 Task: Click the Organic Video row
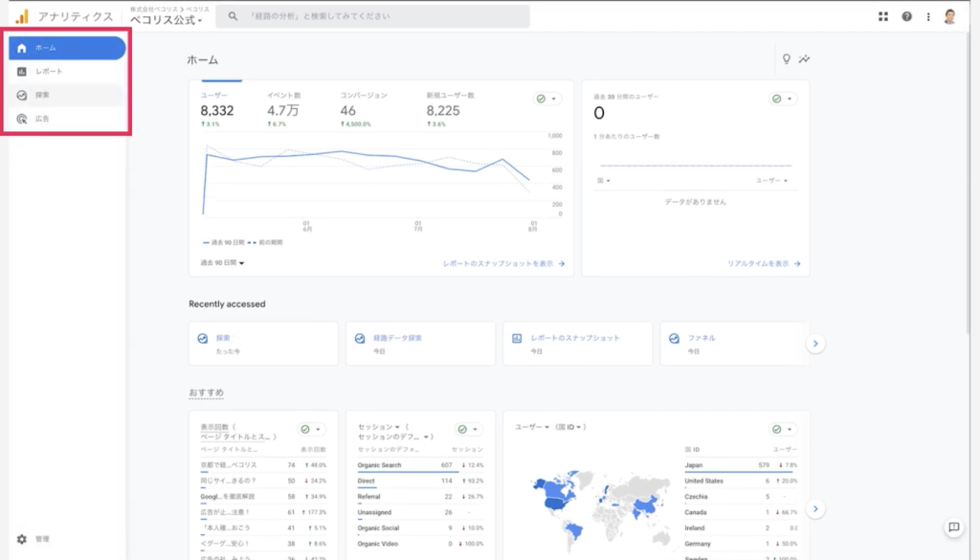[x=421, y=544]
